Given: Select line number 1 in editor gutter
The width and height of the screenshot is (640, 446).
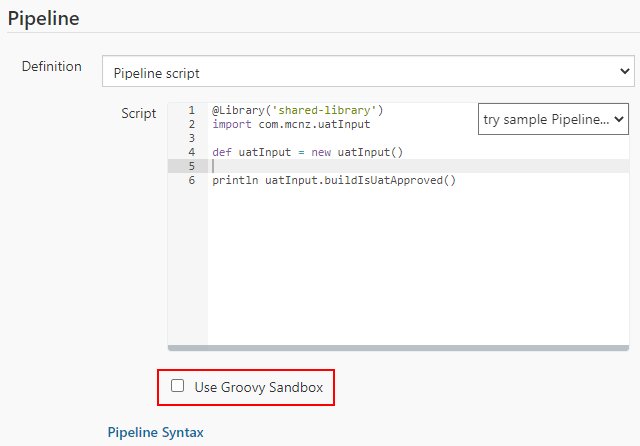Looking at the screenshot, I should point(190,109).
